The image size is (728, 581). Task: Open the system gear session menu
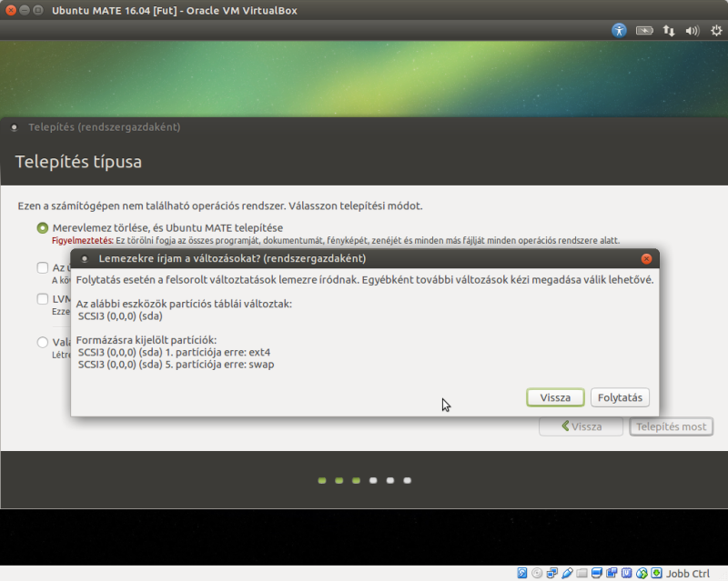(716, 31)
